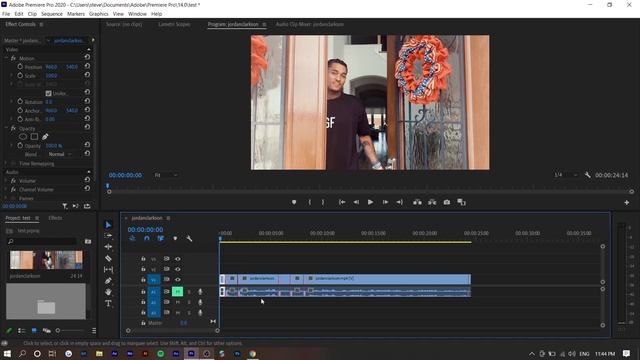The height and width of the screenshot is (360, 640).
Task: Open timeline display settings wrench
Action: tap(189, 238)
